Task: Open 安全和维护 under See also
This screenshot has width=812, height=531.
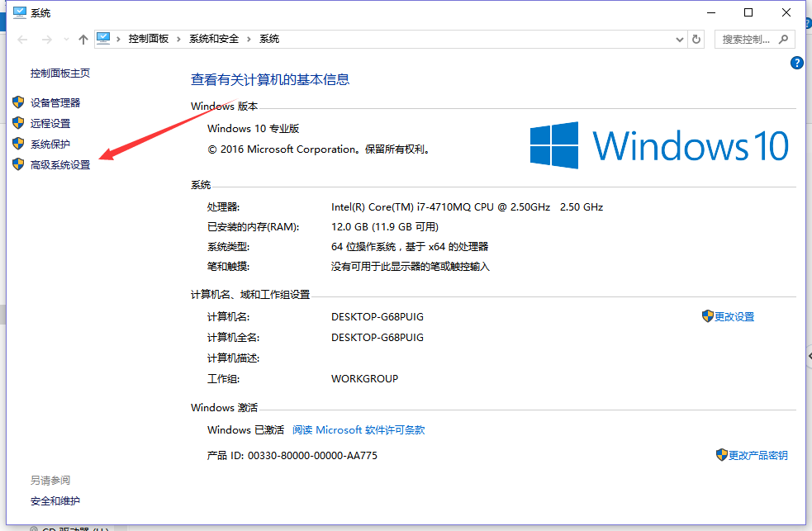Action: 55,501
